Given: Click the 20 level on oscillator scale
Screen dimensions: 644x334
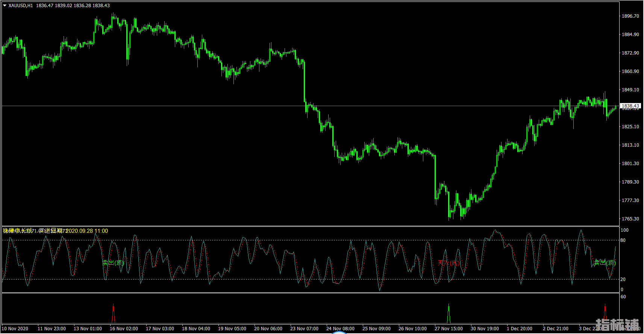Looking at the screenshot, I should coord(623,279).
